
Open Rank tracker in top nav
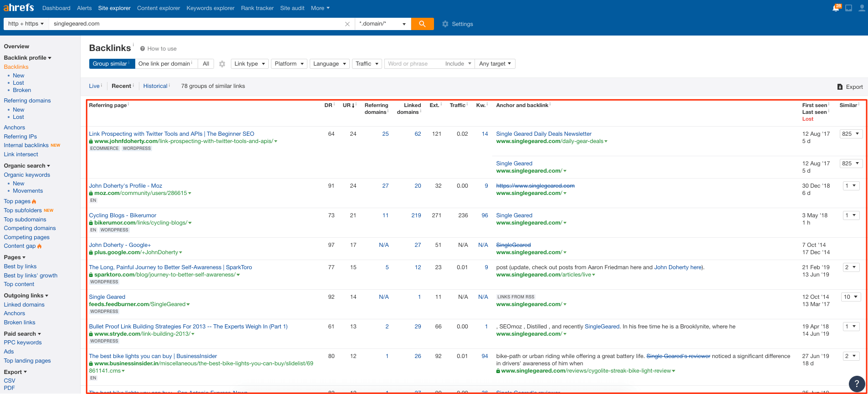pyautogui.click(x=257, y=8)
